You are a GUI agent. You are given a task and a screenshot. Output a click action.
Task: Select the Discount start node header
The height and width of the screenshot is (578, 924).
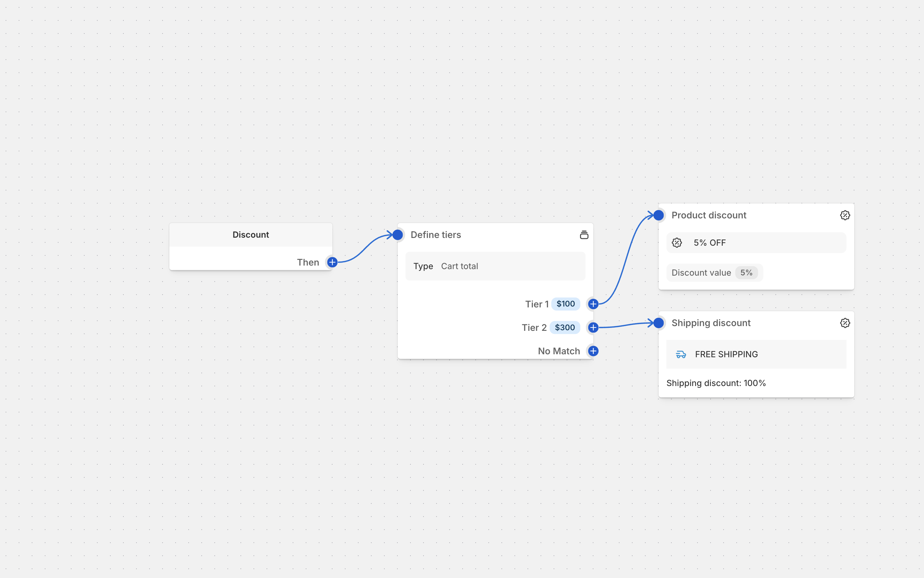pos(251,235)
